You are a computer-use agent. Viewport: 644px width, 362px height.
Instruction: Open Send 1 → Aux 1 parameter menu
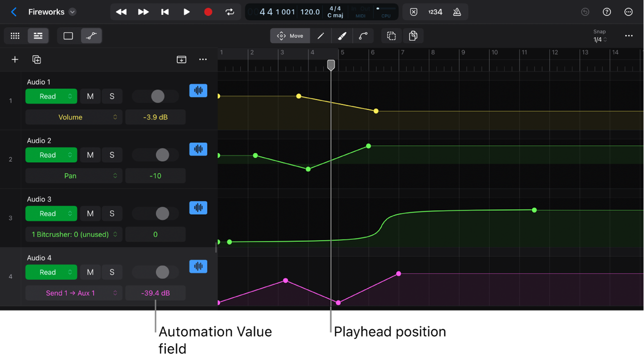pyautogui.click(x=74, y=293)
